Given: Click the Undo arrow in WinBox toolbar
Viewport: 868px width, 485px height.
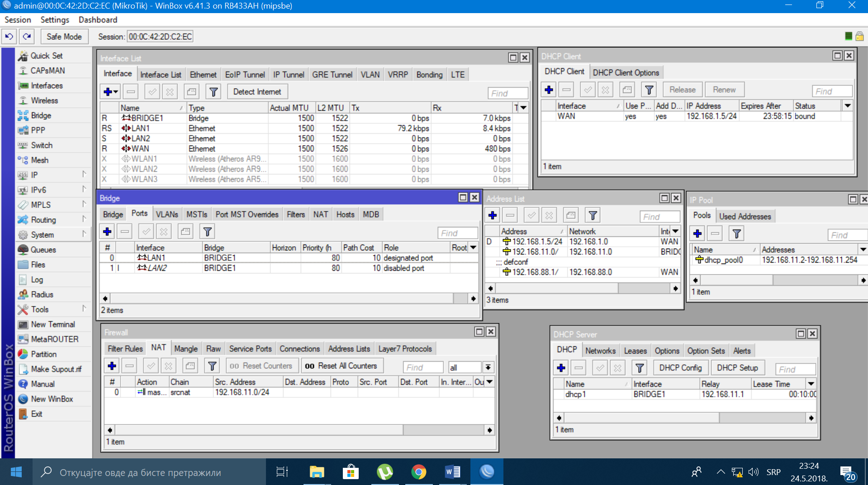Looking at the screenshot, I should pyautogui.click(x=9, y=37).
